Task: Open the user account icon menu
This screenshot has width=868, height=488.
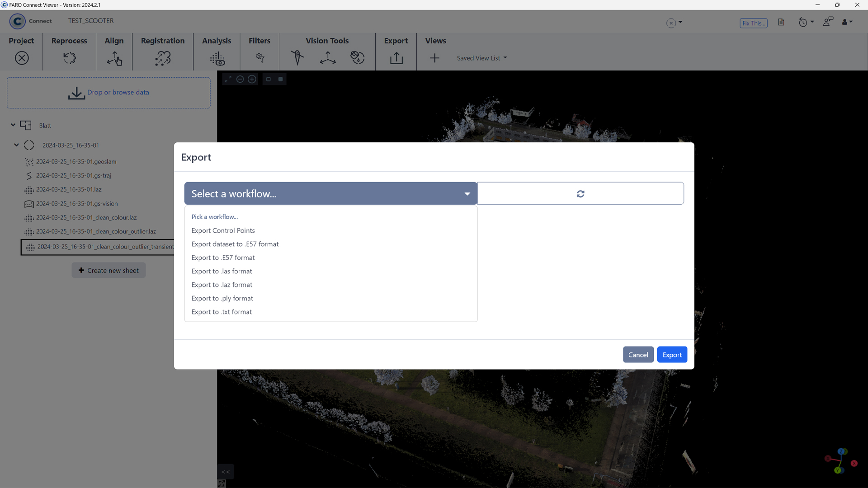Action: coord(847,22)
